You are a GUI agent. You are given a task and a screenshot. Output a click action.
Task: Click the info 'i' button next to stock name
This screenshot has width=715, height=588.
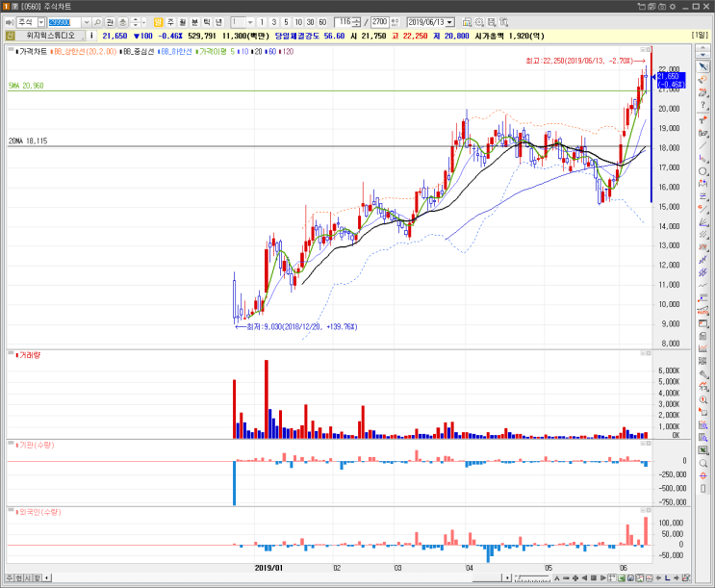[91, 36]
